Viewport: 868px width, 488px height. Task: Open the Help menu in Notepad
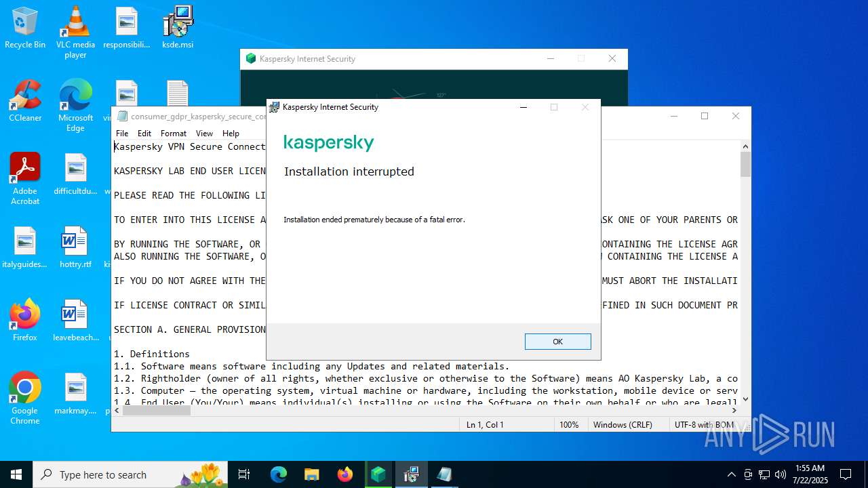(231, 134)
